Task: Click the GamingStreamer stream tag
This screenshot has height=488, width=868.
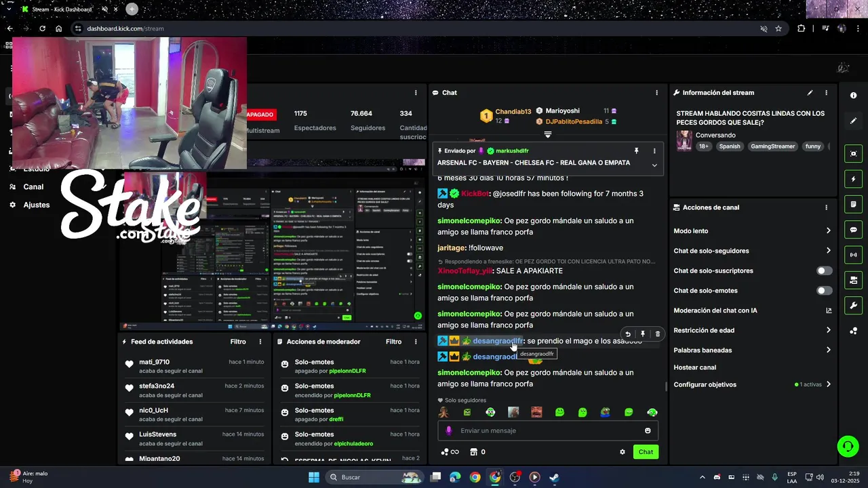Action: click(772, 146)
